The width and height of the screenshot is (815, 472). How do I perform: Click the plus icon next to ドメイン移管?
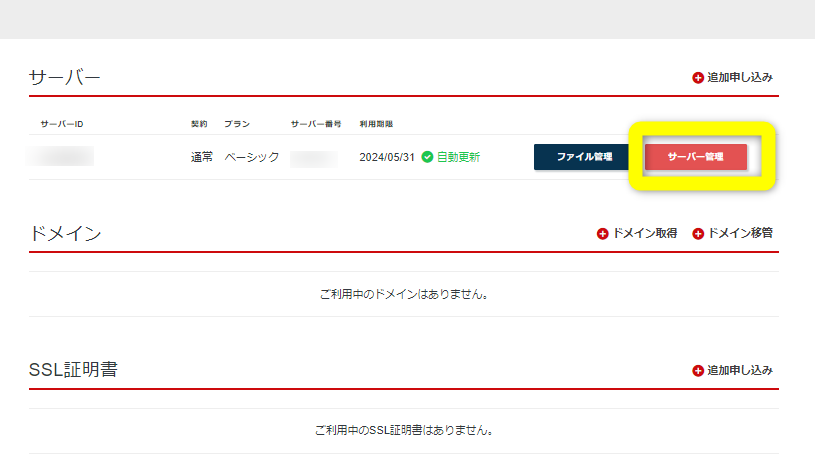(698, 234)
